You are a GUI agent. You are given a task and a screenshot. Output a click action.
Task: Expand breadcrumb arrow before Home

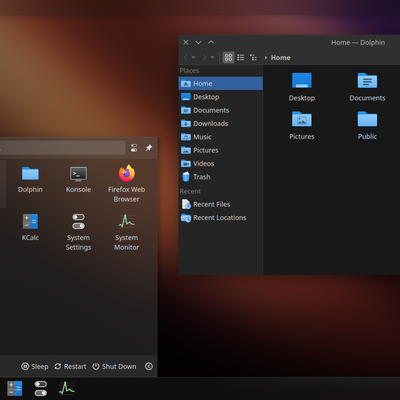click(266, 58)
